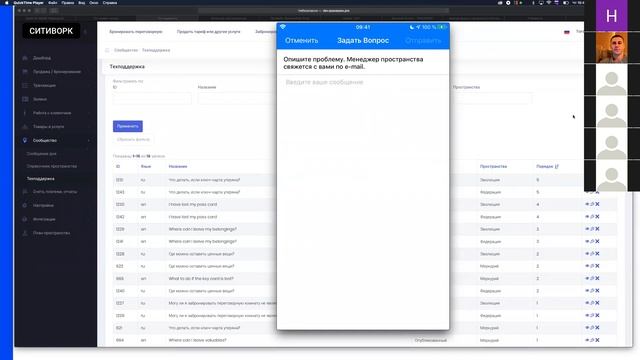Click the СИТИВОРК logo

click(51, 31)
